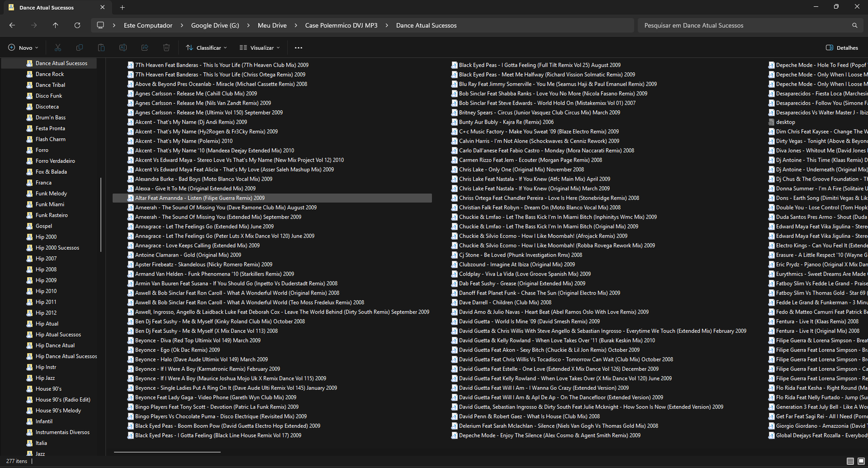Refresh the current folder view
This screenshot has height=468, width=868.
[77, 25]
